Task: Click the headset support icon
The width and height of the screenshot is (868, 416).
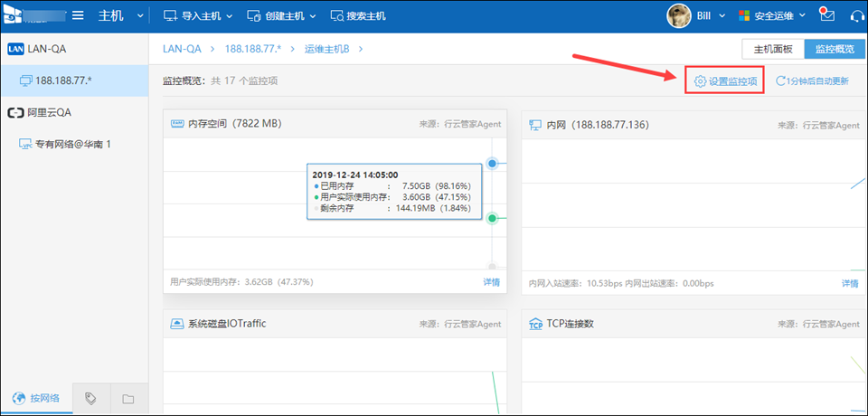Action: point(857,15)
